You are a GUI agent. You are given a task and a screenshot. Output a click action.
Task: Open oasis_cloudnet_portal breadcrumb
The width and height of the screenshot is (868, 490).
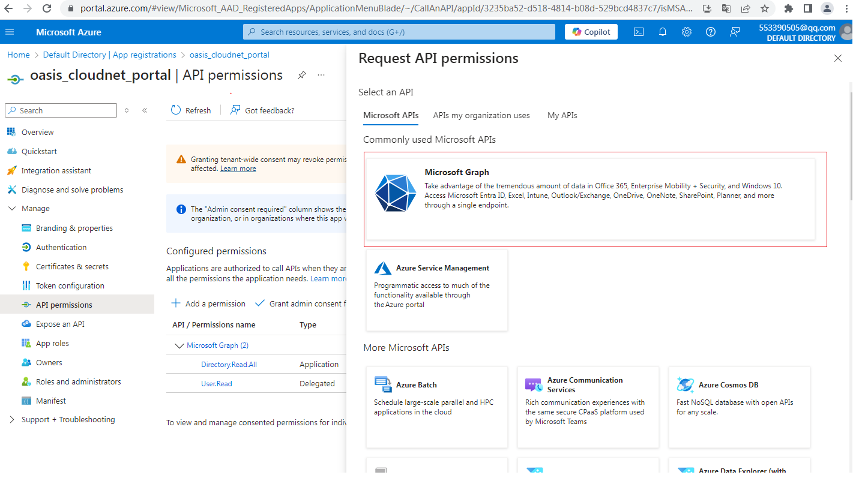tap(229, 55)
